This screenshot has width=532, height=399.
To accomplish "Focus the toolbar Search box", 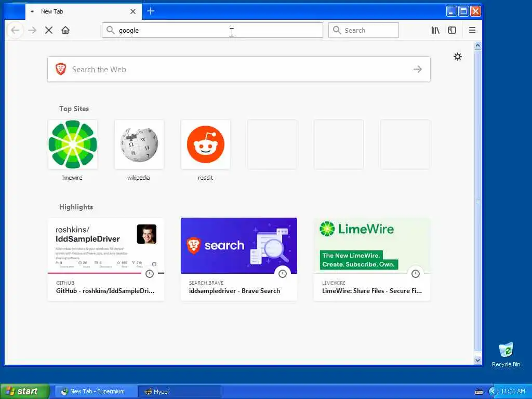I will [363, 30].
